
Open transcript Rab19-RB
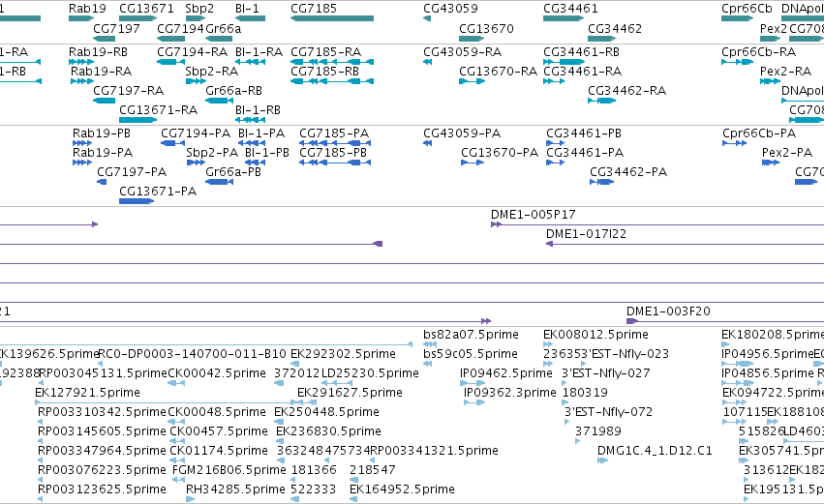[x=98, y=52]
